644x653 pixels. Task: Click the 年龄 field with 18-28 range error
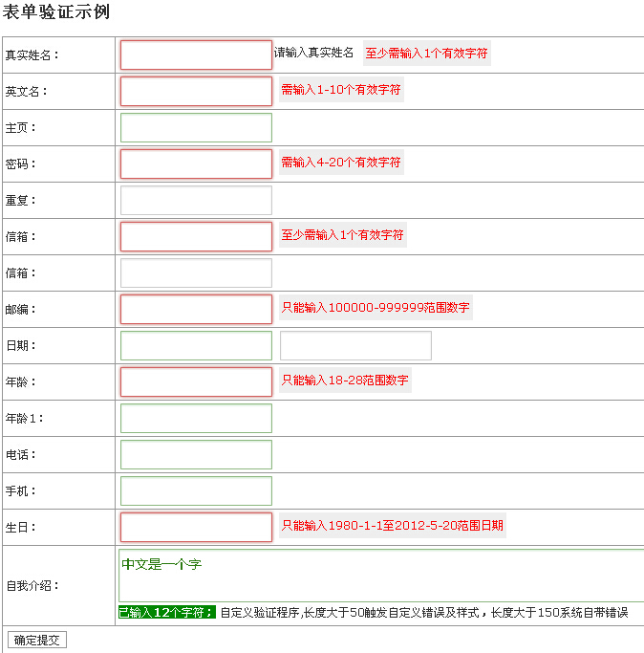pos(196,381)
